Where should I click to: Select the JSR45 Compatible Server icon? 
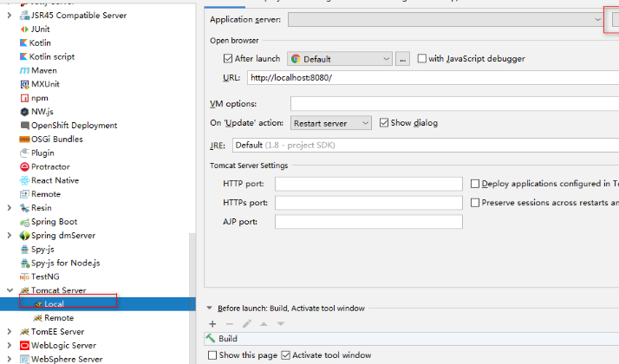tap(24, 16)
